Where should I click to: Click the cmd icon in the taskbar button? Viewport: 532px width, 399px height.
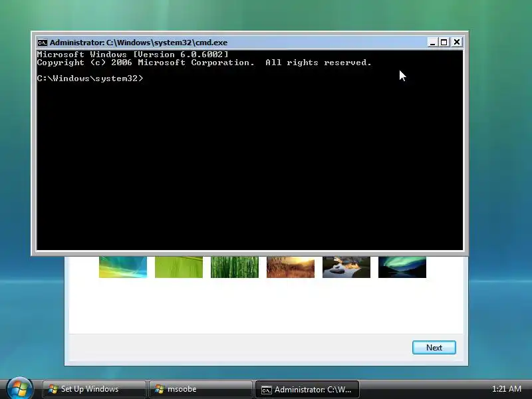point(267,390)
